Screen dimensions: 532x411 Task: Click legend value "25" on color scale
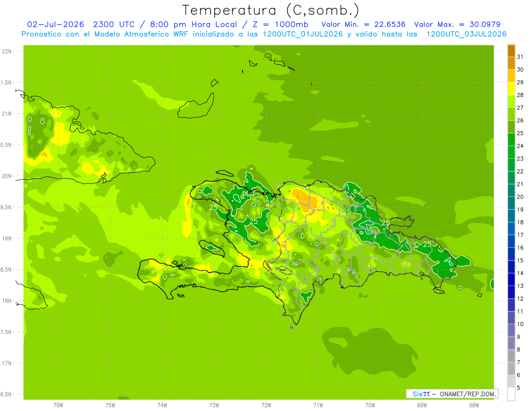pos(520,133)
